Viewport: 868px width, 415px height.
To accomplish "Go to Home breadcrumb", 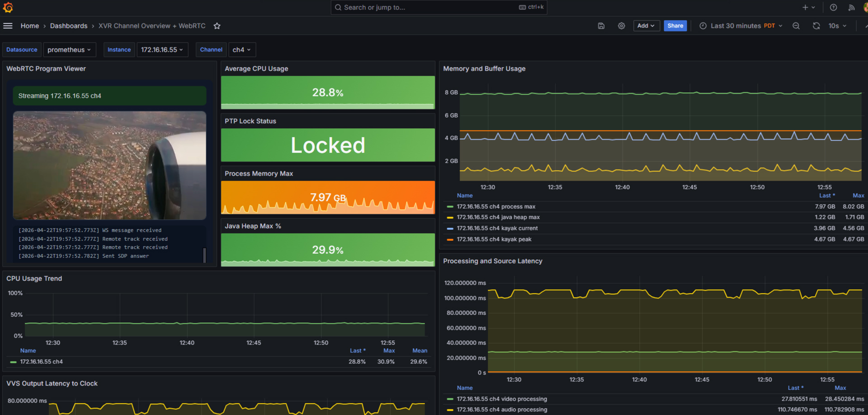I will pos(30,26).
